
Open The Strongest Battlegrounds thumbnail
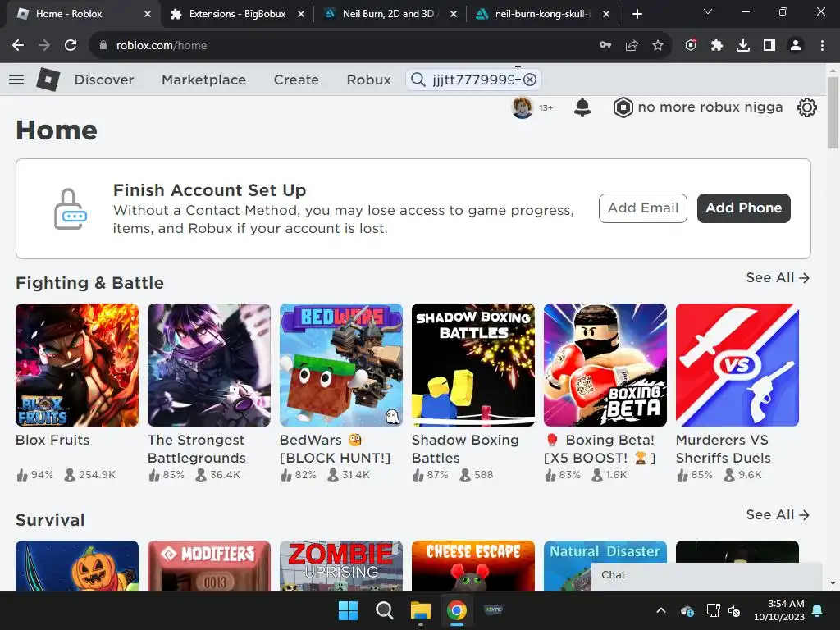point(209,365)
